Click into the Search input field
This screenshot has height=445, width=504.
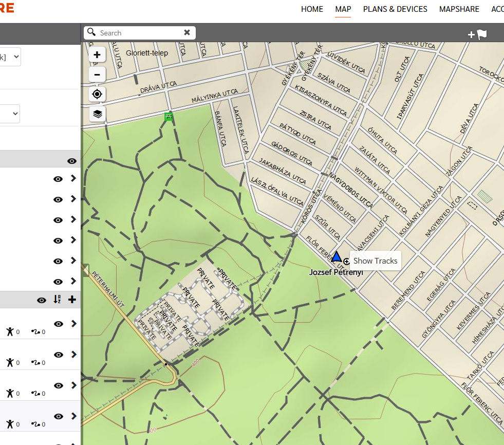(140, 33)
